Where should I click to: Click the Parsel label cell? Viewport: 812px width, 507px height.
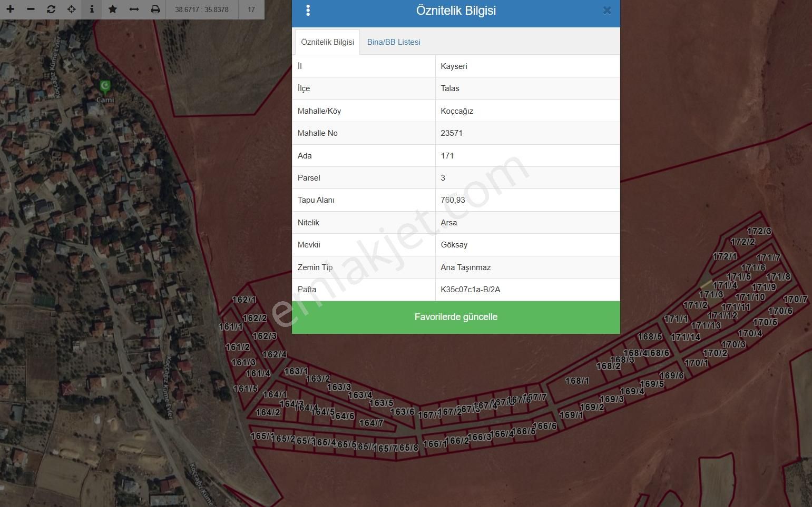(364, 178)
